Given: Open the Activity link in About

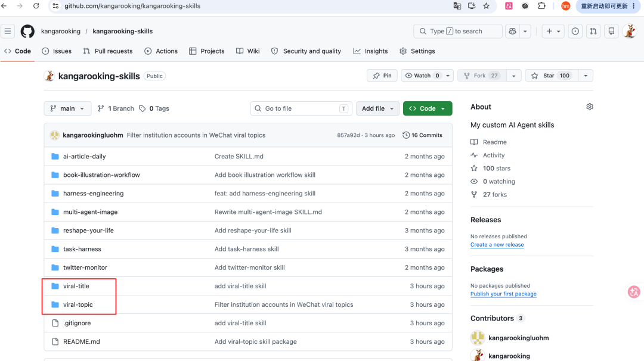Looking at the screenshot, I should pyautogui.click(x=488, y=155).
